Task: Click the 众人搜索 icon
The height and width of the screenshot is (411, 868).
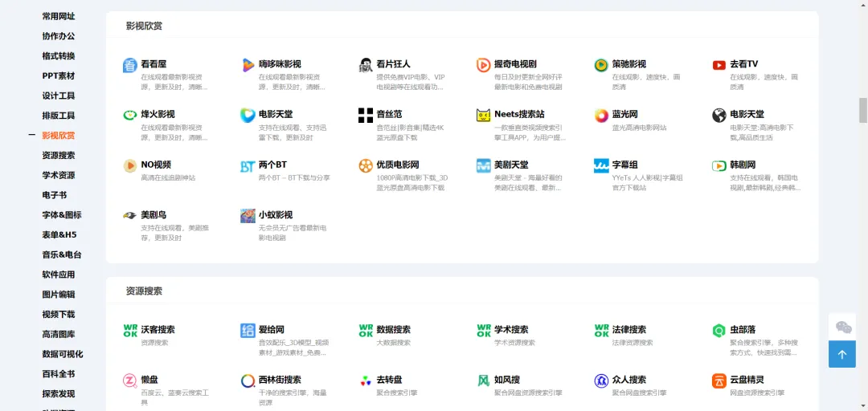Action: [x=601, y=381]
